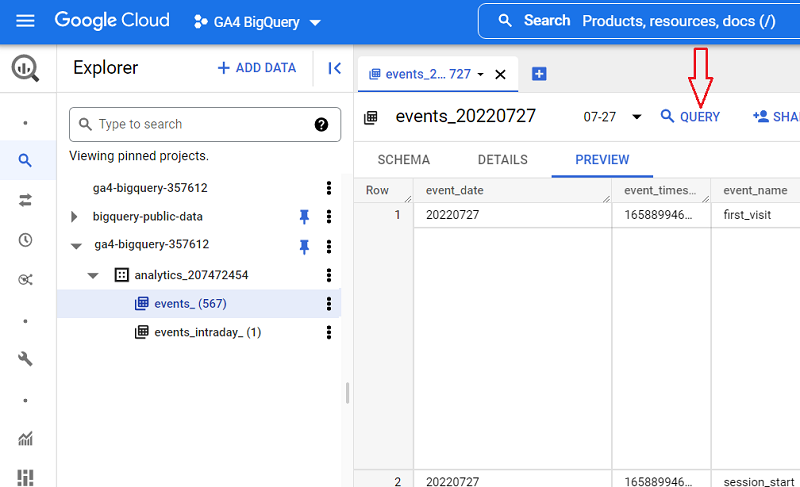Click the ADD DATA button
800x487 pixels.
point(257,68)
